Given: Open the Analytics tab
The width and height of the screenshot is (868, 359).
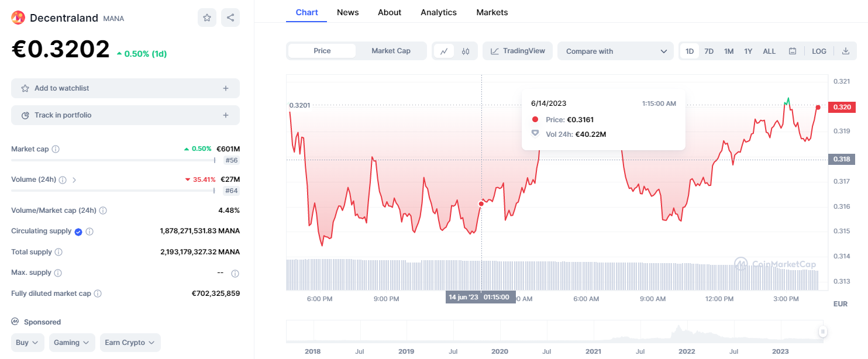Looking at the screenshot, I should click(439, 12).
